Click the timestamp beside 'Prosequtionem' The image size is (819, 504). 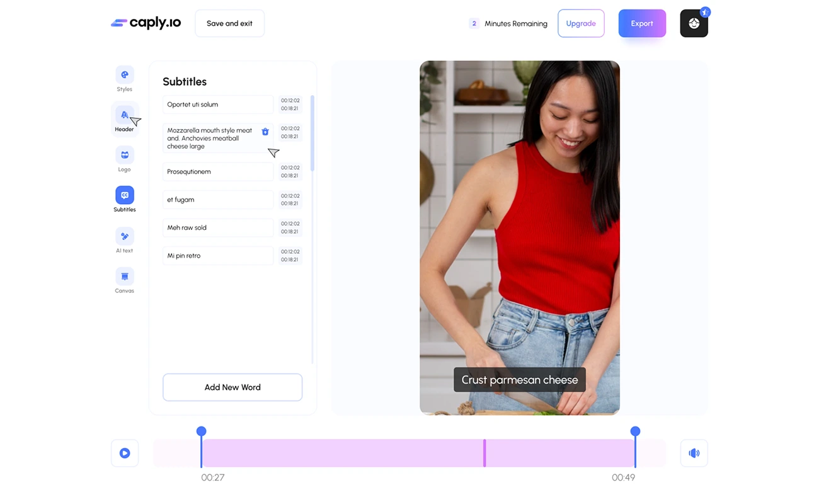pyautogui.click(x=290, y=171)
